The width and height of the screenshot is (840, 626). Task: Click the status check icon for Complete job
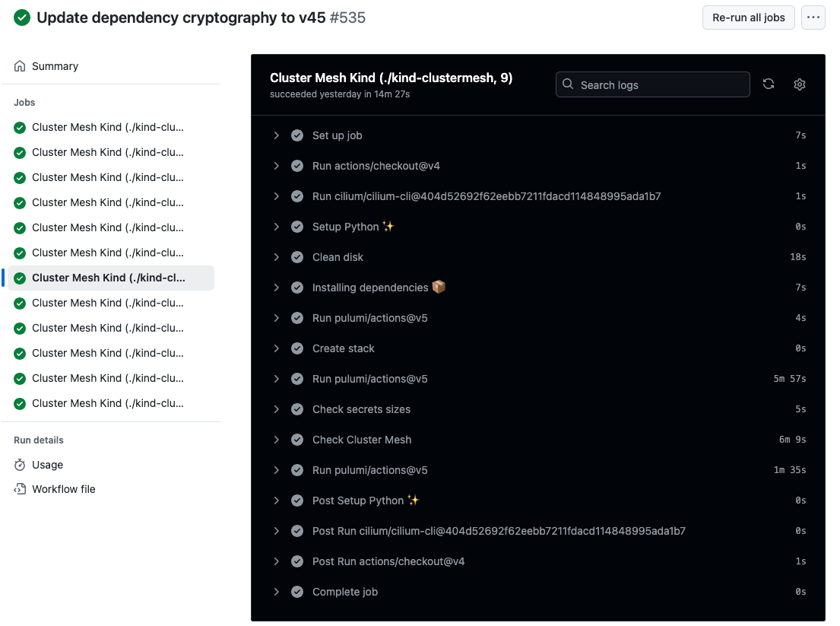click(297, 593)
